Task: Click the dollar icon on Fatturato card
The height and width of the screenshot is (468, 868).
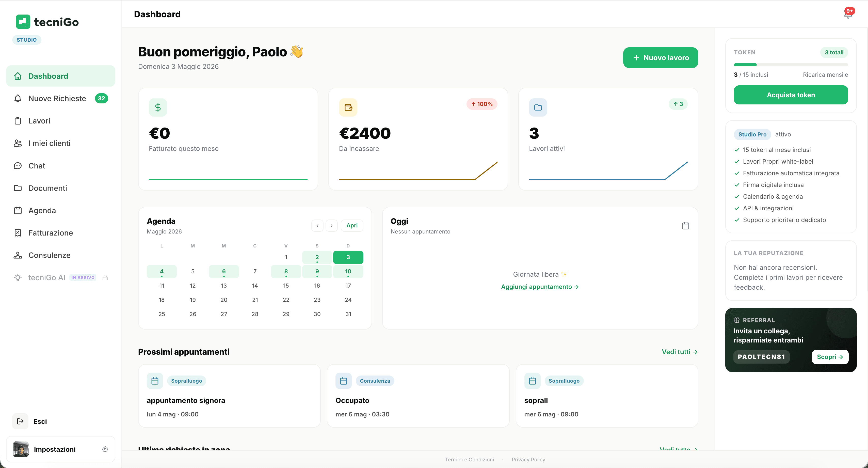Action: [x=158, y=107]
